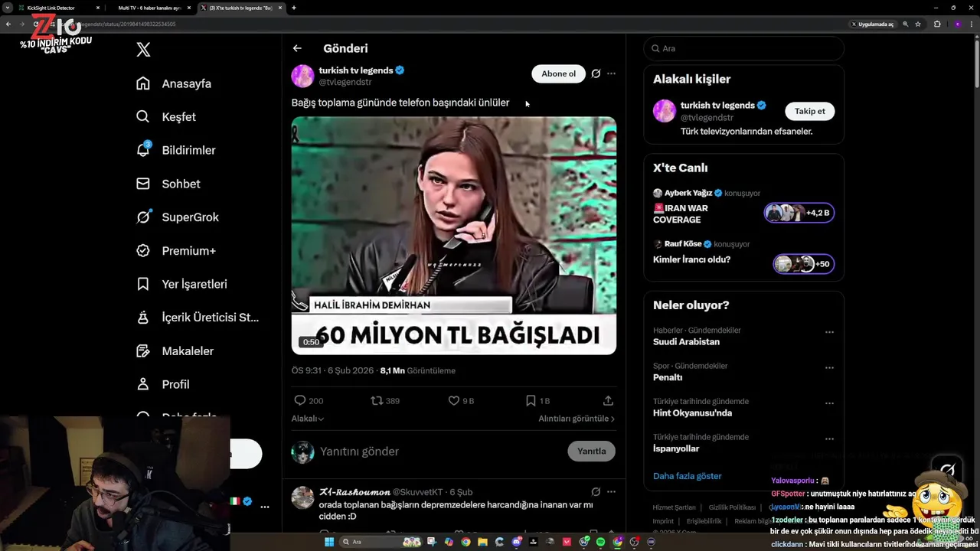
Task: Open Bildirimler notifications
Action: pos(175,150)
